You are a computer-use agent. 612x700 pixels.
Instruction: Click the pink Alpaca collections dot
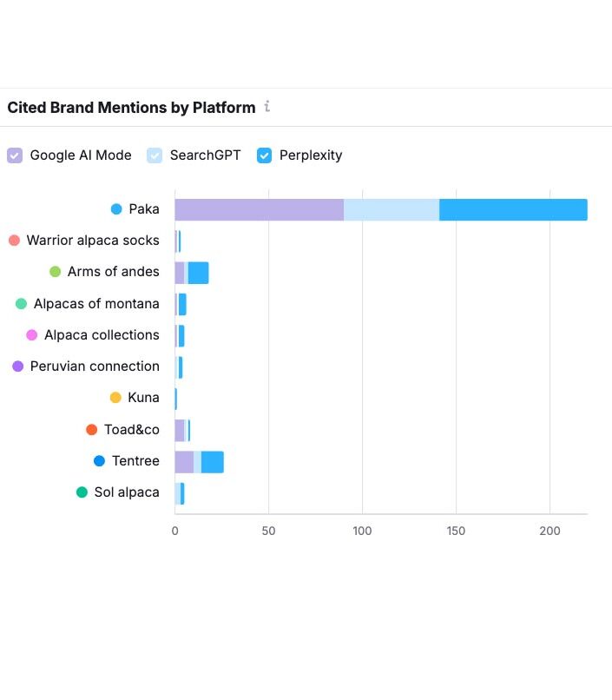32,335
